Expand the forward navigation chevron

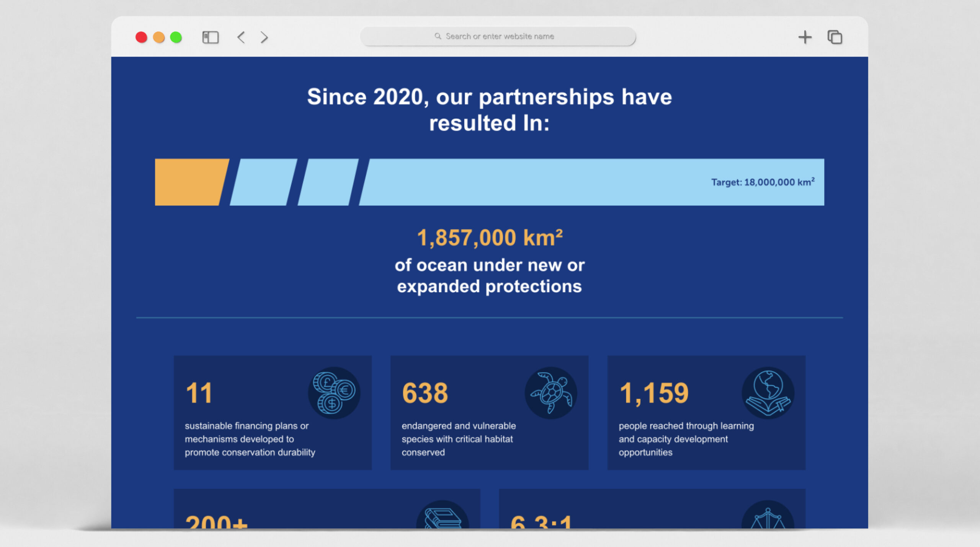263,37
